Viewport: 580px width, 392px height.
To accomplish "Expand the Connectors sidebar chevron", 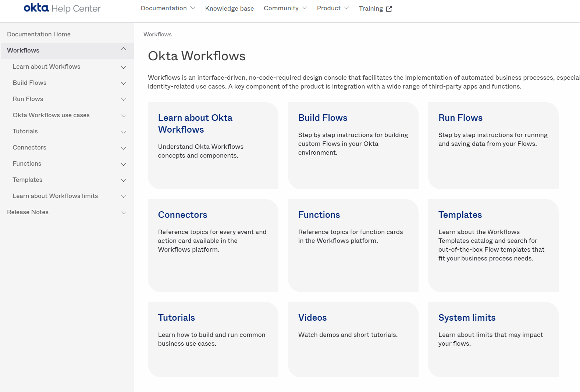I will [x=124, y=148].
